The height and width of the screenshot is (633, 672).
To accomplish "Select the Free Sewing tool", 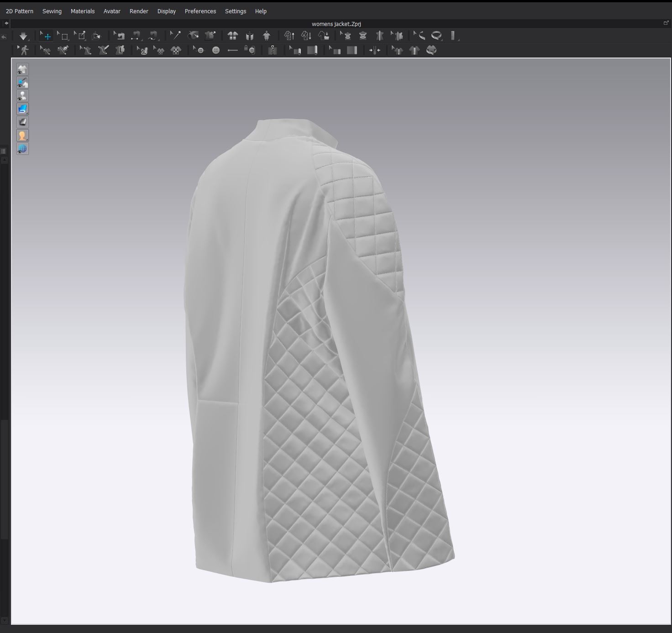I will coord(63,50).
